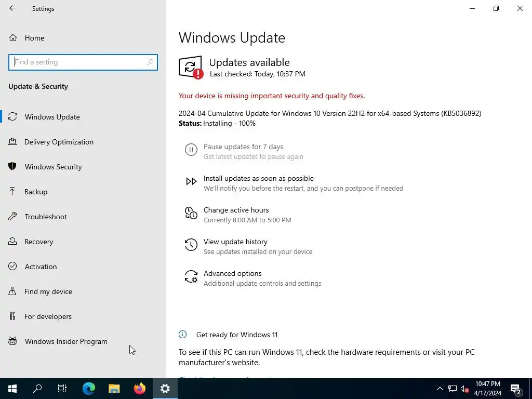Show hidden tray icons chevron

[x=440, y=389]
